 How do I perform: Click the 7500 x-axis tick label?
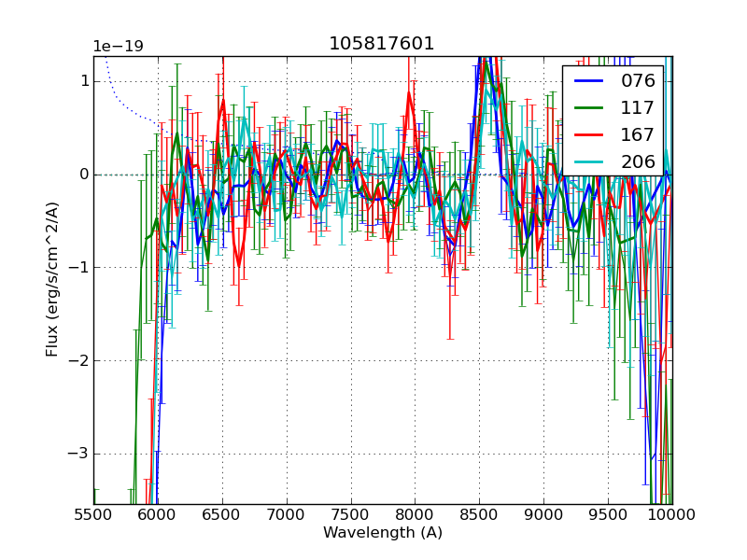click(351, 514)
